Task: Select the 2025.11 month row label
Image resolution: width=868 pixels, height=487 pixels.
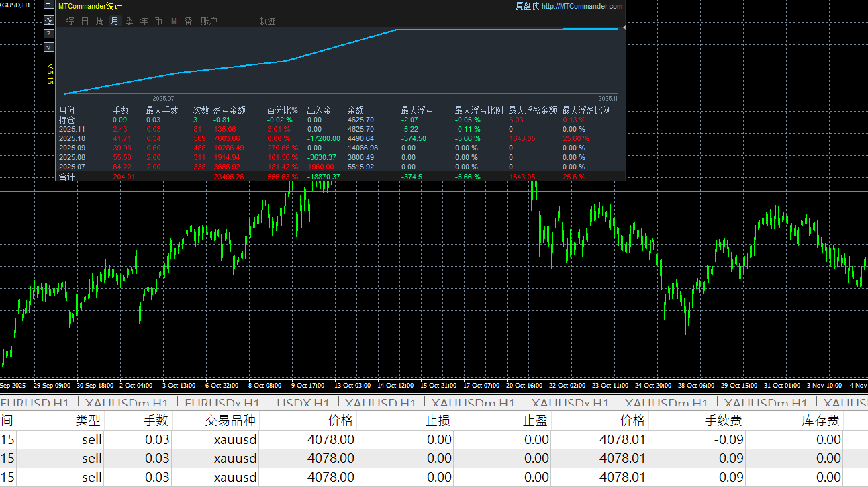Action: click(72, 129)
